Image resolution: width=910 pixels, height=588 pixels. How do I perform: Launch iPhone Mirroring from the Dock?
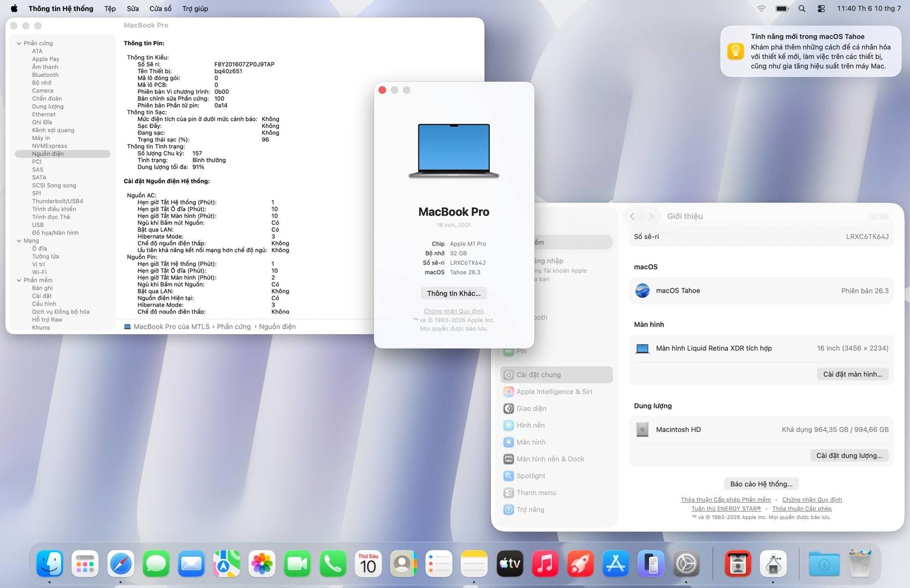tap(651, 563)
